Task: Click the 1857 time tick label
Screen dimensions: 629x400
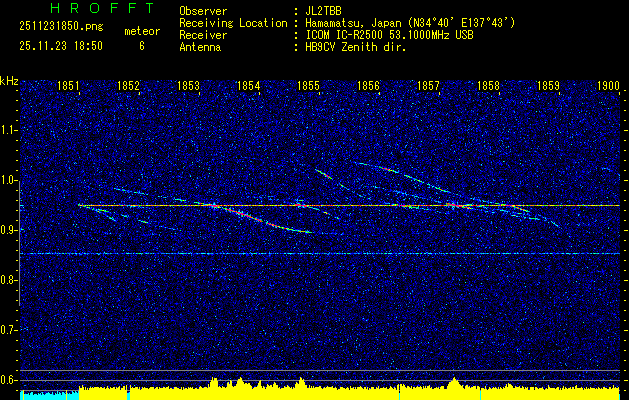Action: [x=428, y=87]
